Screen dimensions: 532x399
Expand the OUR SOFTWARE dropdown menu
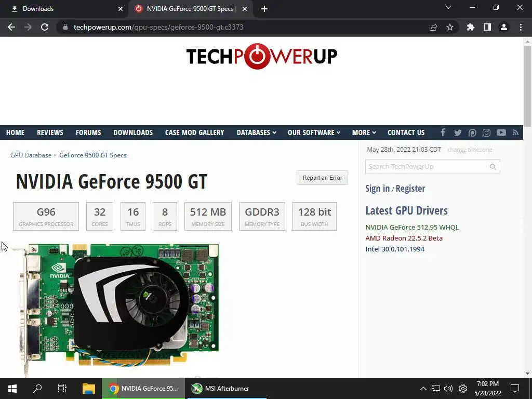[x=314, y=132]
